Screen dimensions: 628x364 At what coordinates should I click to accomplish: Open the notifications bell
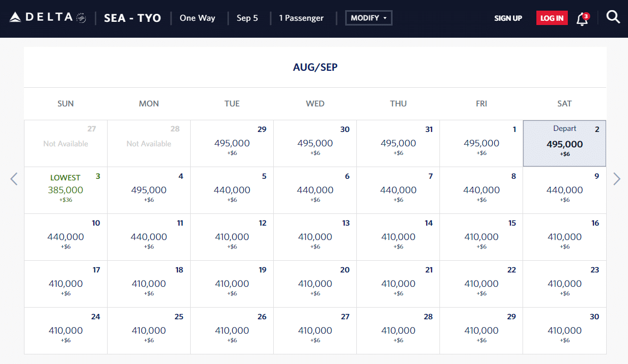tap(582, 19)
